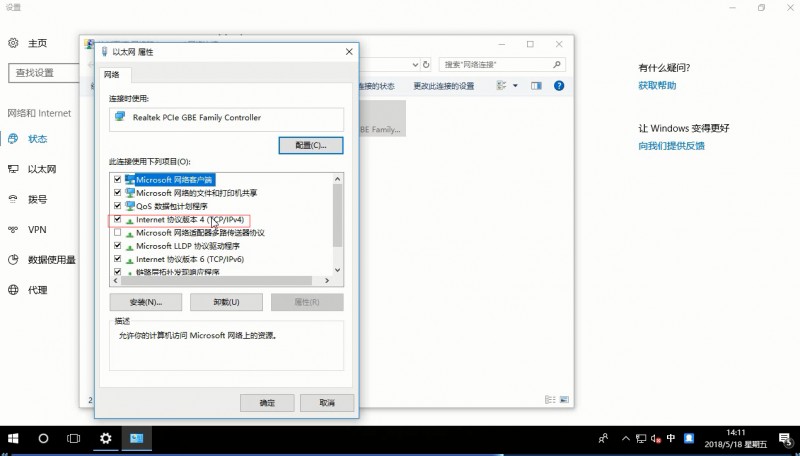Click the search magnifier in Network Connections
The width and height of the screenshot is (800, 456).
(x=557, y=65)
